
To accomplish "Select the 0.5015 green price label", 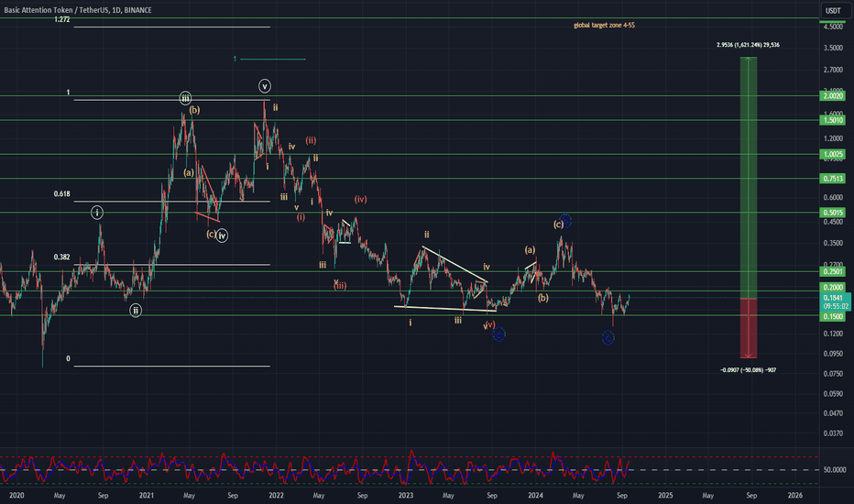I will pyautogui.click(x=833, y=213).
